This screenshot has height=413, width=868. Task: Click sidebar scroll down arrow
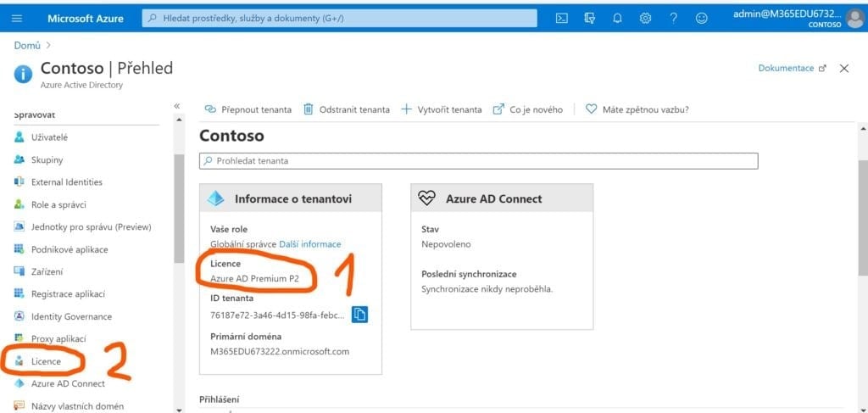point(178,410)
